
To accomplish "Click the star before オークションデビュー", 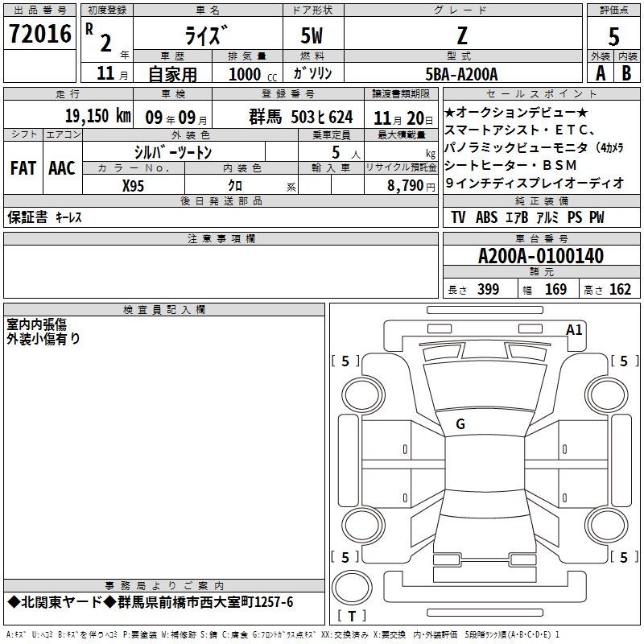I will 449,112.
